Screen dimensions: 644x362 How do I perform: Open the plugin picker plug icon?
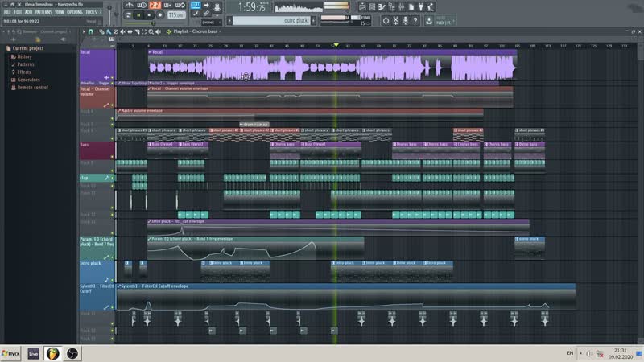point(420,6)
